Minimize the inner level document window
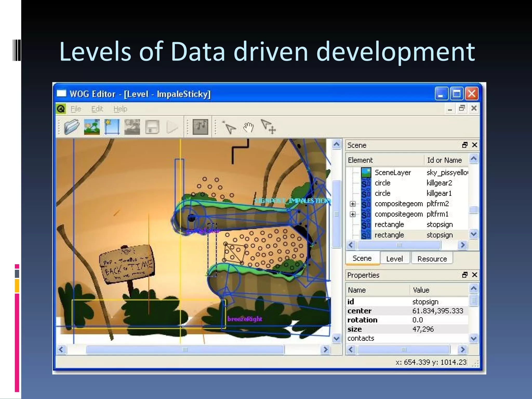This screenshot has height=399, width=532. tap(450, 109)
